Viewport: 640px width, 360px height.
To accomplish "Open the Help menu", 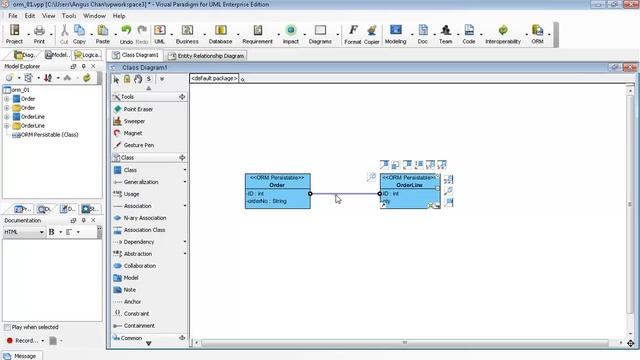I will 119,16.
